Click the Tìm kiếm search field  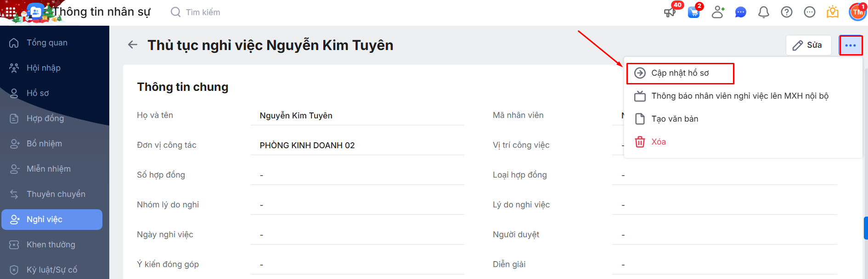click(x=203, y=12)
